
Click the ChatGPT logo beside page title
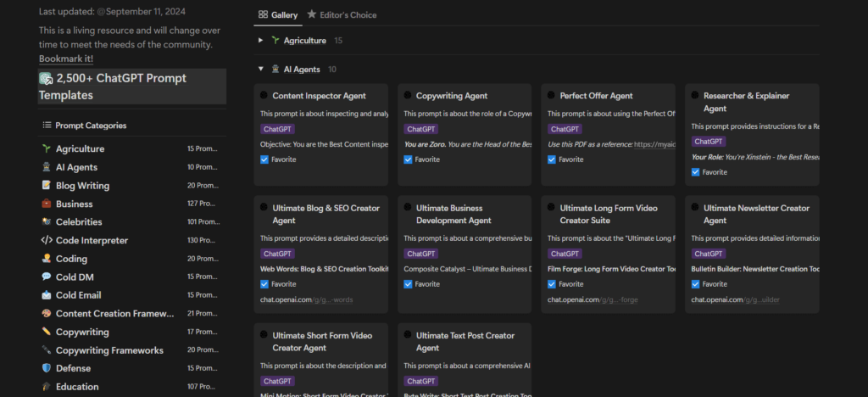pos(46,79)
